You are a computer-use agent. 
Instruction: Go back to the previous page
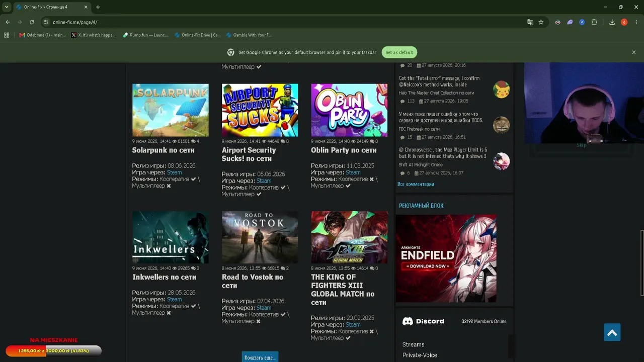[x=8, y=22]
